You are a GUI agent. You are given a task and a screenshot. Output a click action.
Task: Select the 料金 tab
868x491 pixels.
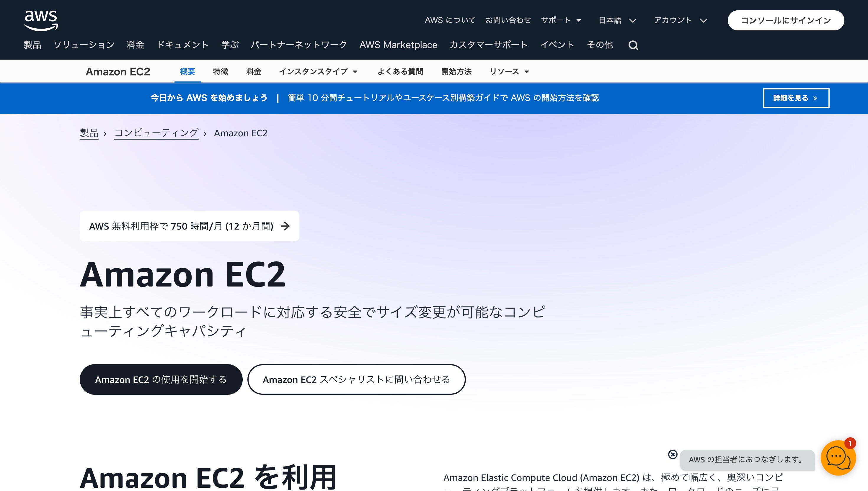point(253,71)
